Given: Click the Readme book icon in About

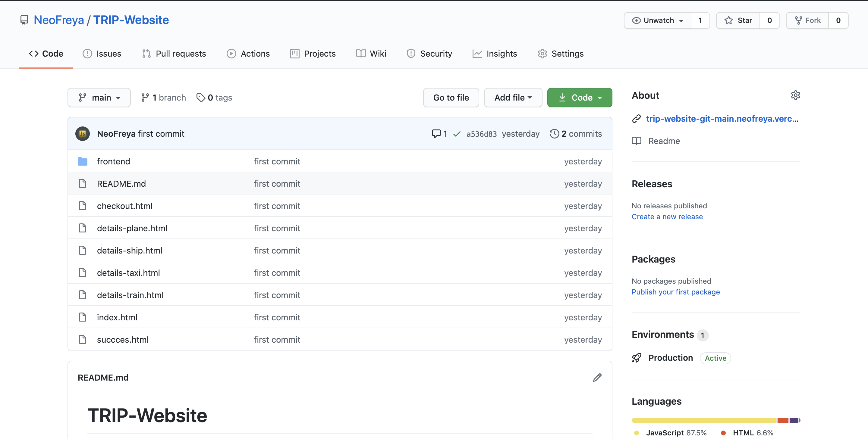Looking at the screenshot, I should click(x=637, y=141).
